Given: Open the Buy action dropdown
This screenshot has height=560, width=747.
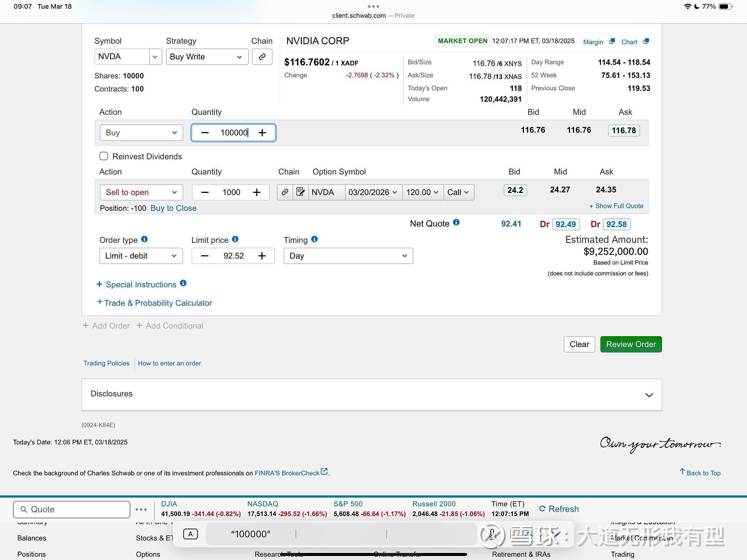Looking at the screenshot, I should pos(141,133).
